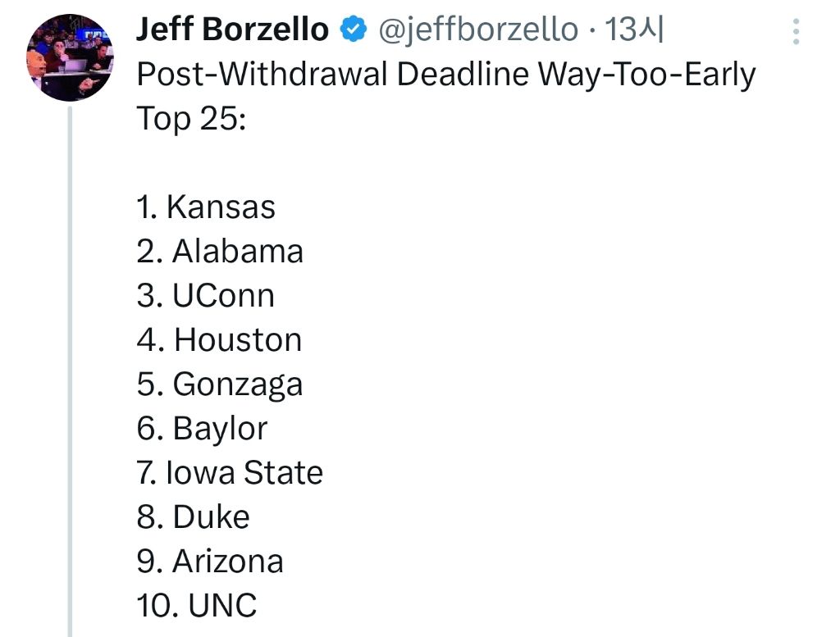Click the '5. Gonzaga' line
This screenshot has width=840, height=637.
point(220,384)
